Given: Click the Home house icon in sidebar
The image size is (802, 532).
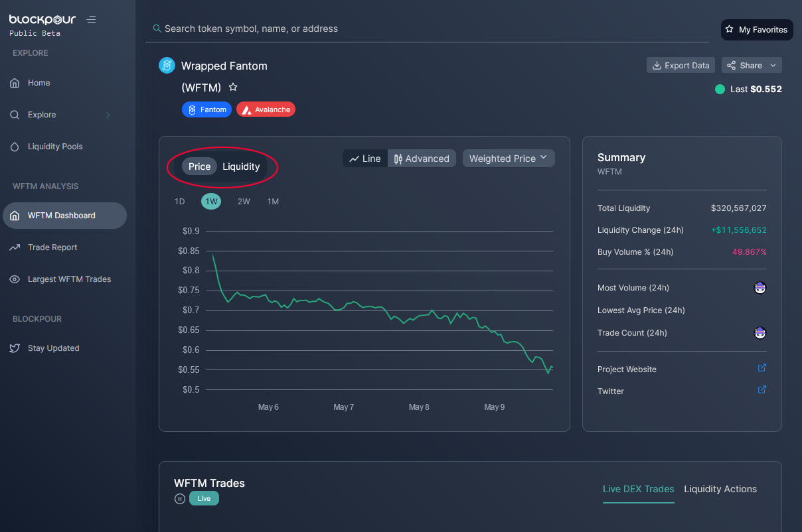Looking at the screenshot, I should (15, 83).
